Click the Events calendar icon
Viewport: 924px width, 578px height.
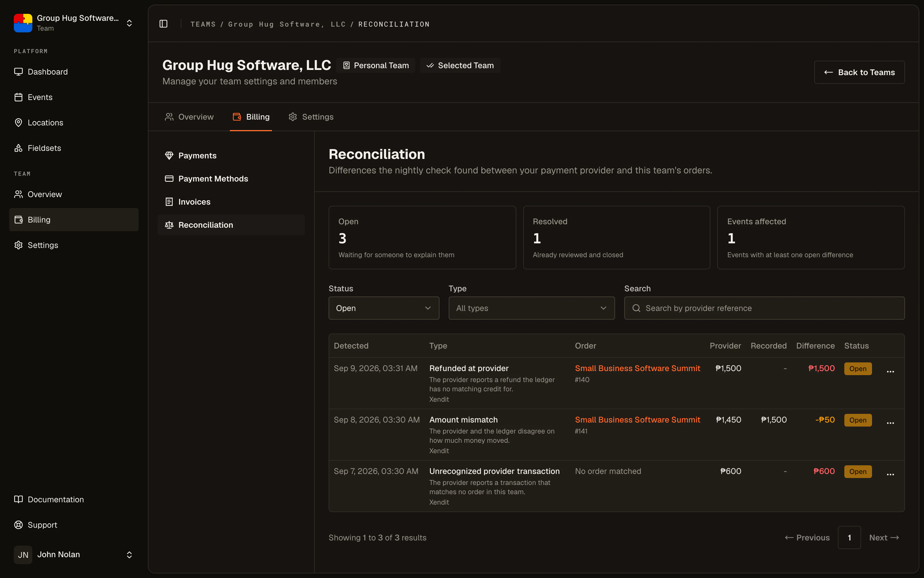(x=18, y=97)
